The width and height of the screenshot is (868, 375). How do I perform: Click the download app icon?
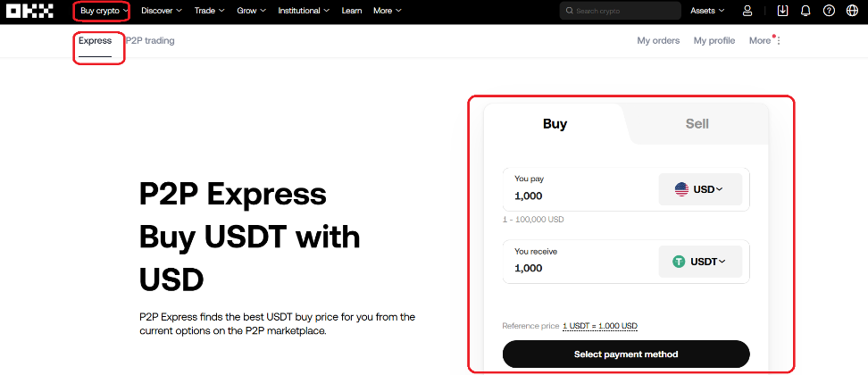(x=782, y=11)
